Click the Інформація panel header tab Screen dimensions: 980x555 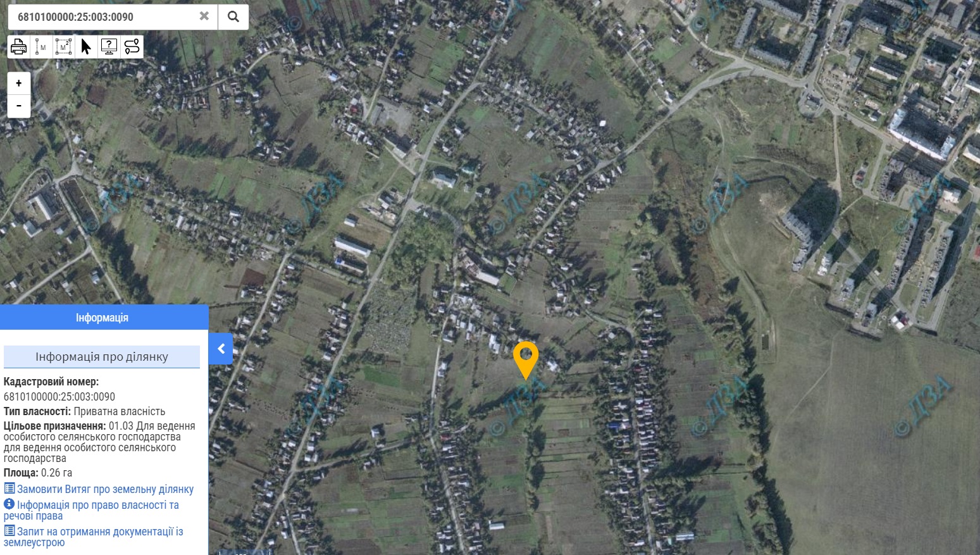pos(104,317)
